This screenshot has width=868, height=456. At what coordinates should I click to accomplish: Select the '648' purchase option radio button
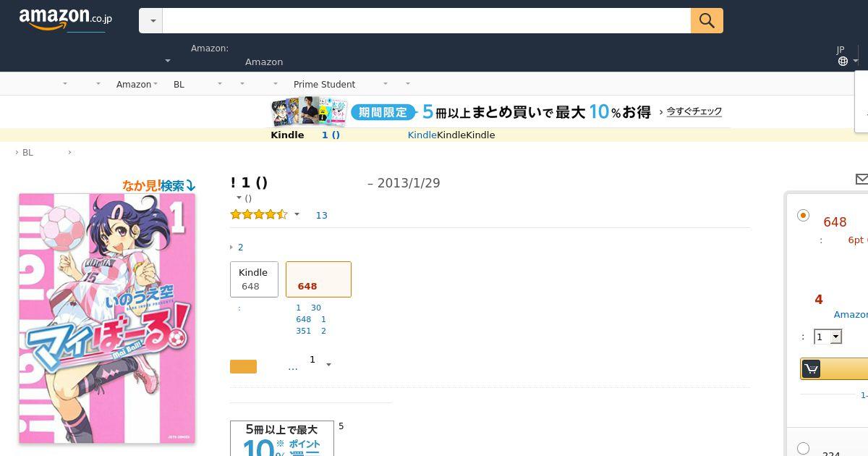tap(803, 215)
